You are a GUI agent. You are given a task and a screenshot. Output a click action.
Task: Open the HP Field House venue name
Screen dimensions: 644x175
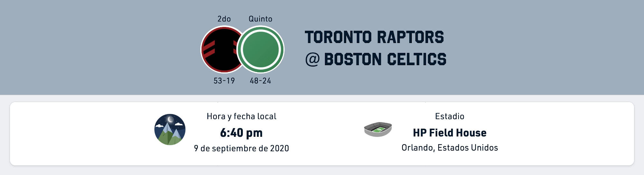tap(450, 133)
